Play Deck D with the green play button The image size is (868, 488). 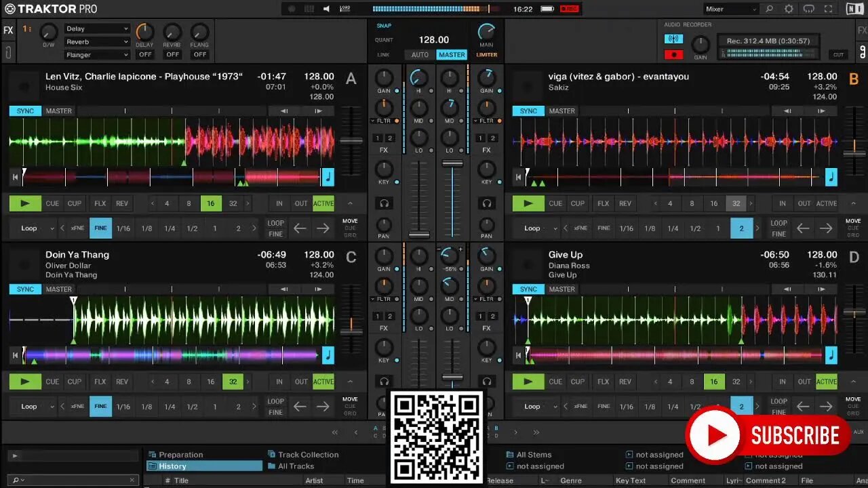(528, 382)
